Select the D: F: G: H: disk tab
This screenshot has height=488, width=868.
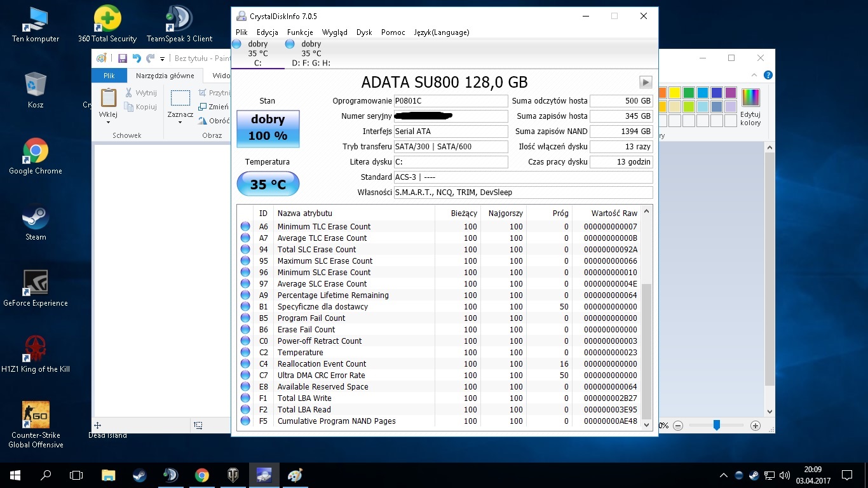[x=311, y=53]
